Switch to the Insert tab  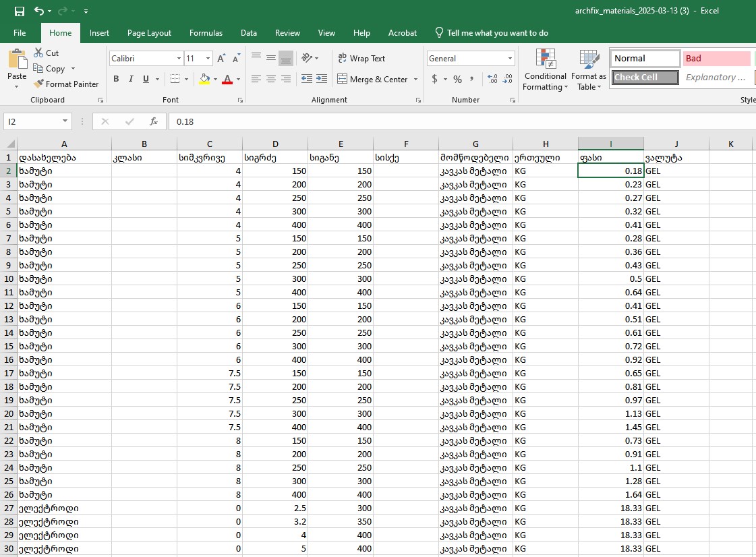pyautogui.click(x=99, y=33)
